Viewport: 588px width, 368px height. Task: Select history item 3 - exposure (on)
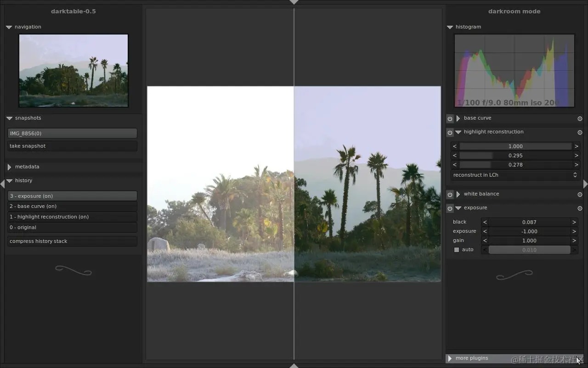click(72, 196)
